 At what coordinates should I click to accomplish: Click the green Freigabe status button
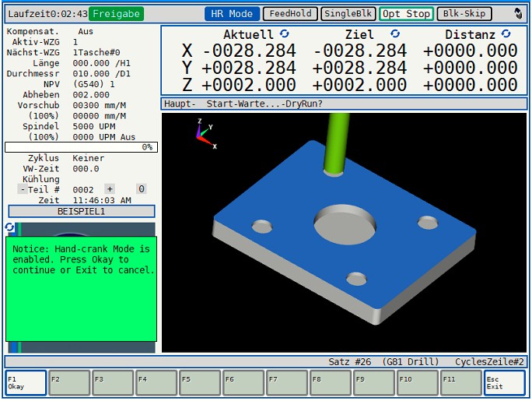coord(117,14)
